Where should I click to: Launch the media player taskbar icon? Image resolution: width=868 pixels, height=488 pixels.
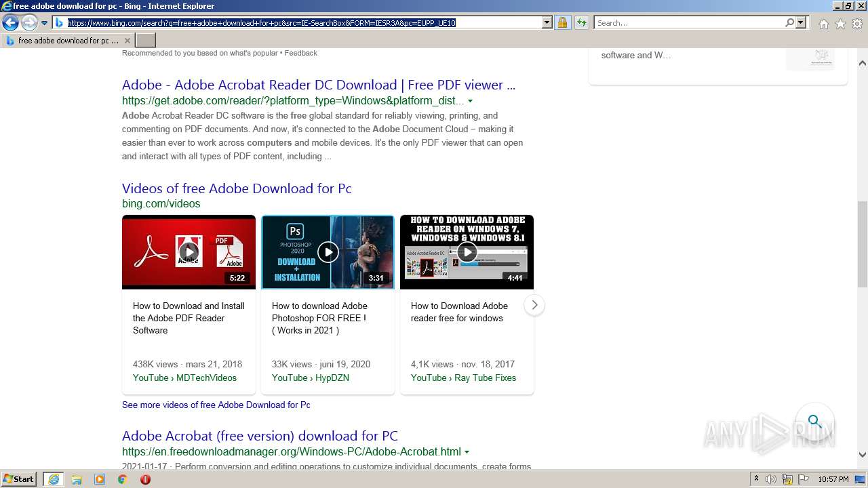100,479
